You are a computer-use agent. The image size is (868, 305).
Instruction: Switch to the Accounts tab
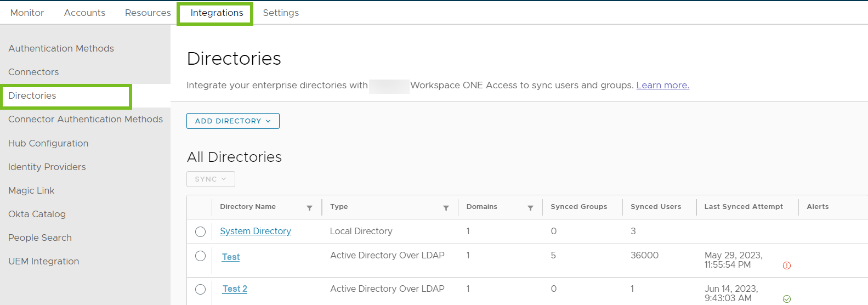coord(84,13)
